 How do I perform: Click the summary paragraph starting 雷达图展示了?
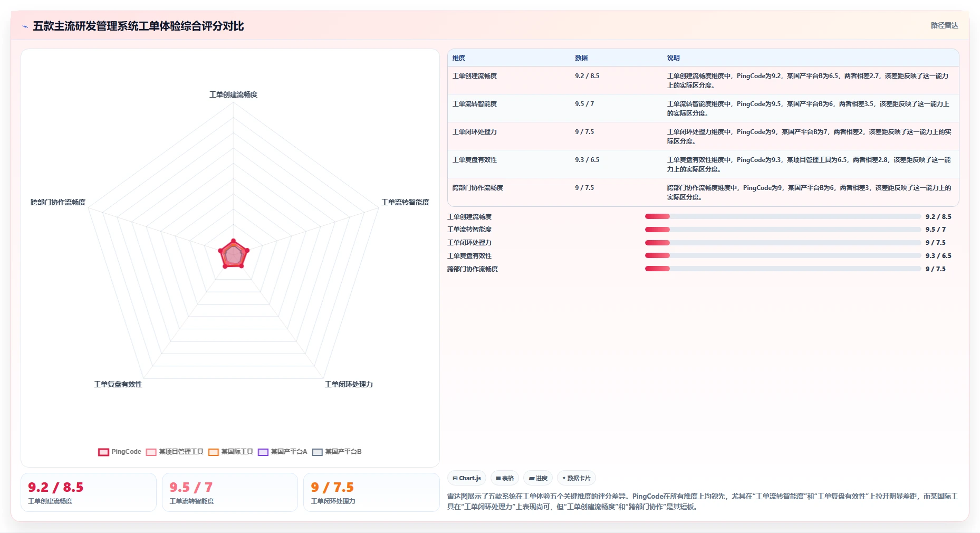[703, 501]
